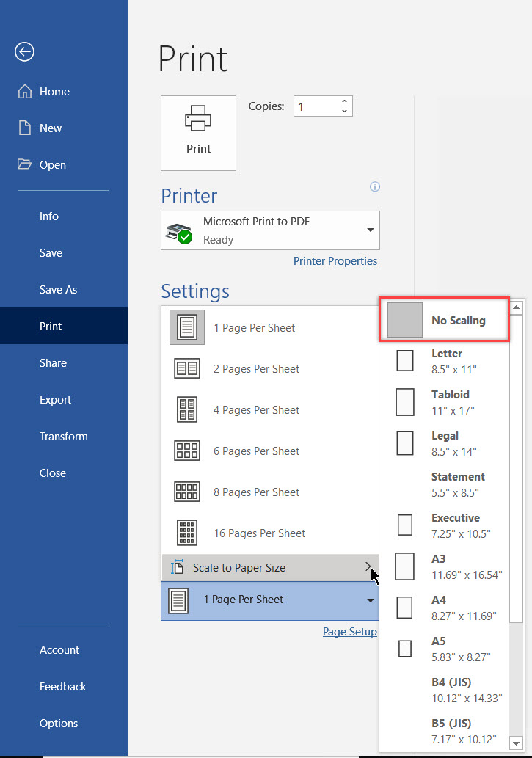Choose the A3 paper size icon
The image size is (532, 758).
pos(405,566)
